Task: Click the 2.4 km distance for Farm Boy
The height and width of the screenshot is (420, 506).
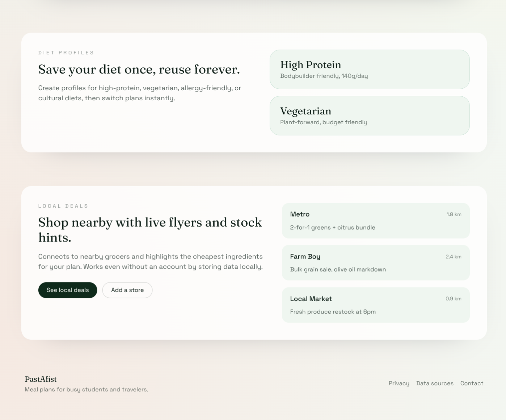Action: (x=454, y=257)
